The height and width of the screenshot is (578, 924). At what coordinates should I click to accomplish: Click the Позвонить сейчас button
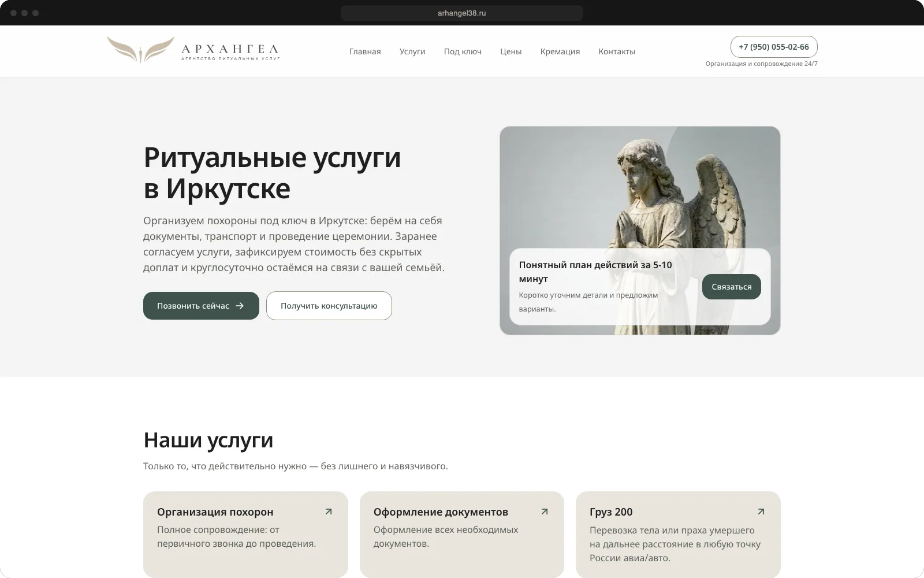point(201,306)
